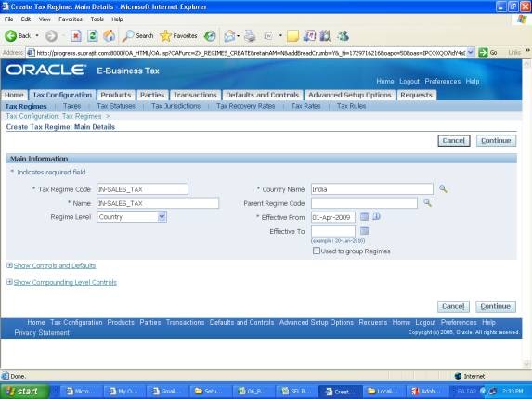The width and height of the screenshot is (532, 399).
Task: Click the Windows start button
Action: point(25,391)
